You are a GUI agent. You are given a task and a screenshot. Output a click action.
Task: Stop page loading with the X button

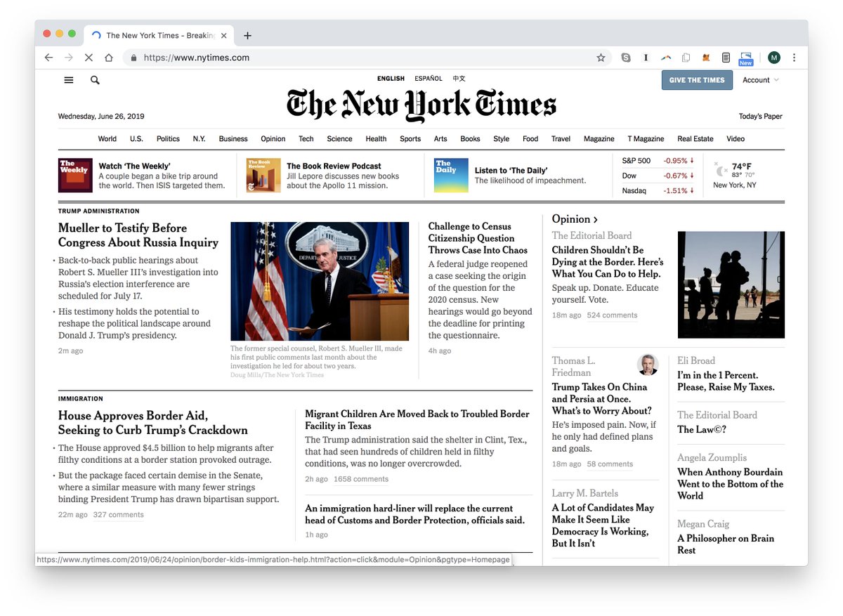tap(89, 58)
